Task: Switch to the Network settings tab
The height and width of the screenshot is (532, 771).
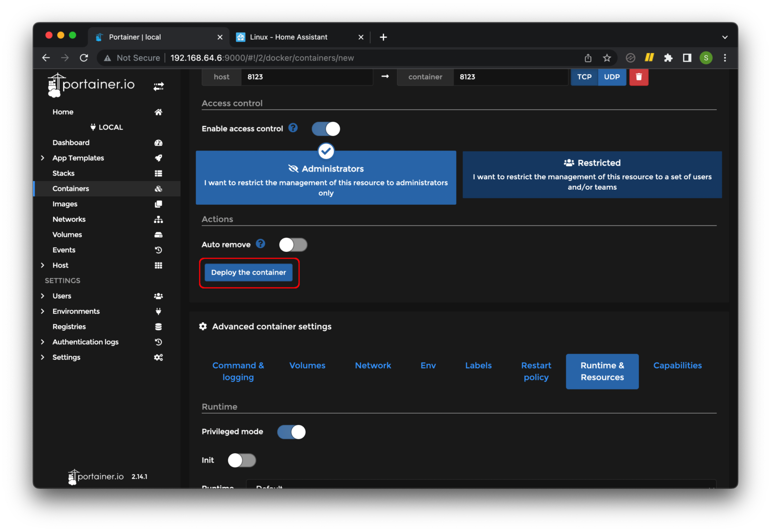Action: pos(372,365)
